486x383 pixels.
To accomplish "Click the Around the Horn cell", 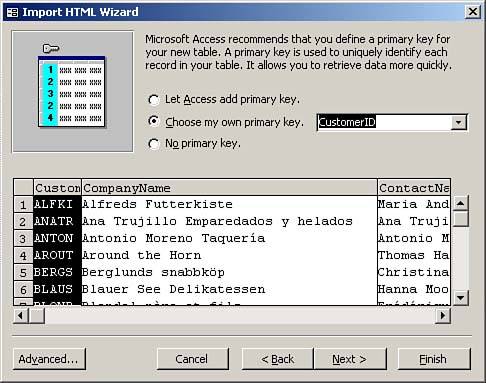I will tap(229, 255).
